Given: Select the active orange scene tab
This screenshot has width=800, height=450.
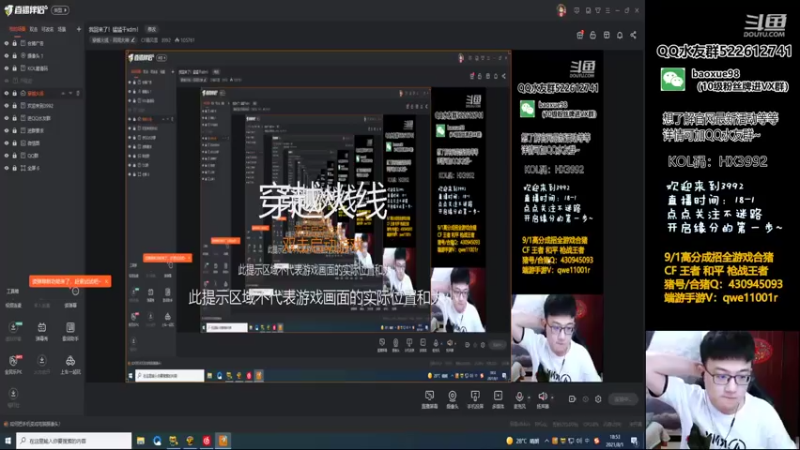Looking at the screenshot, I should tap(17, 29).
